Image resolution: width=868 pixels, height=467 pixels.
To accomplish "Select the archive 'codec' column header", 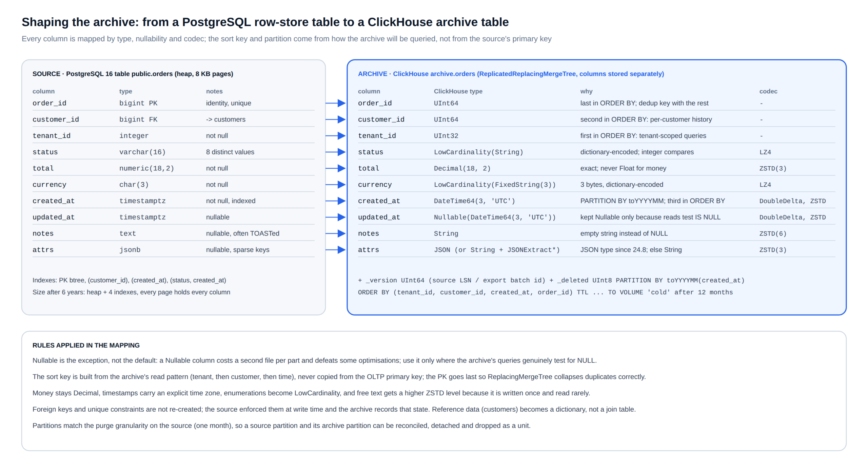I will (768, 91).
